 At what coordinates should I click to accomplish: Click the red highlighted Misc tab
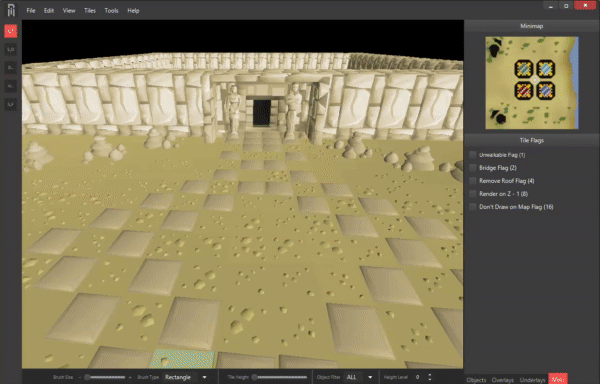tap(558, 379)
